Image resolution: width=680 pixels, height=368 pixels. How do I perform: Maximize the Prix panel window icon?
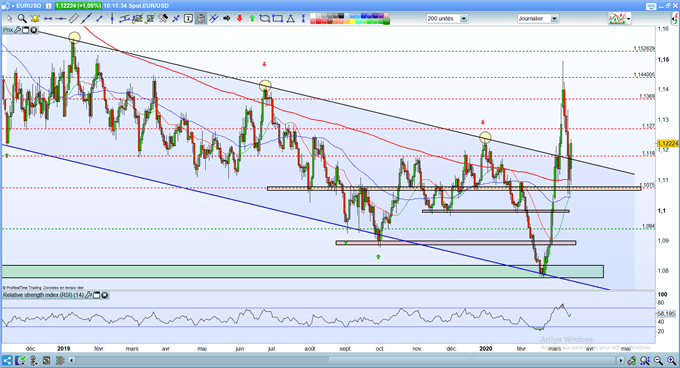coord(25,30)
